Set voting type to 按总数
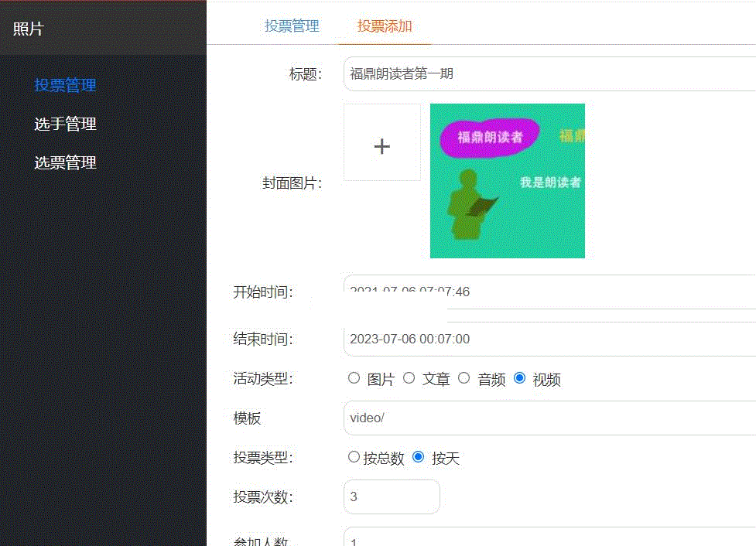The height and width of the screenshot is (546, 756). tap(354, 457)
